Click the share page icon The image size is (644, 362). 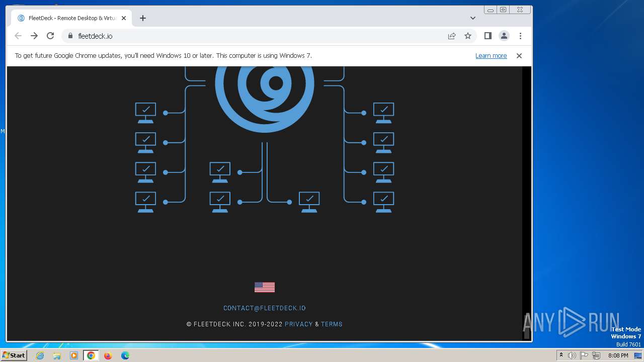[452, 36]
